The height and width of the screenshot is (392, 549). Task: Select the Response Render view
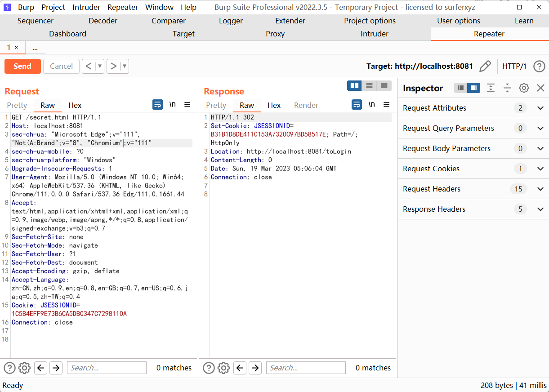point(306,105)
